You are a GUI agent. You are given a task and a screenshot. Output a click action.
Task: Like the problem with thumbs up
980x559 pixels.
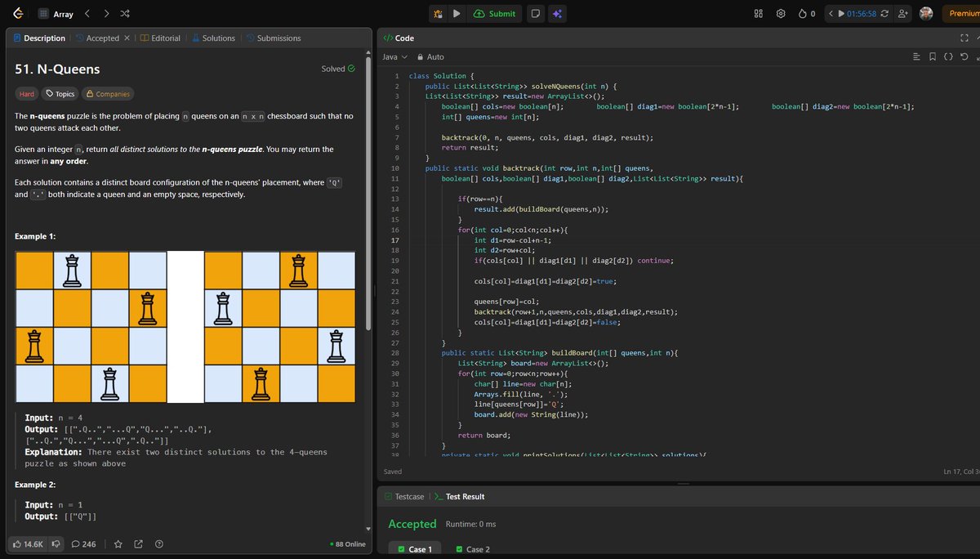click(x=27, y=543)
